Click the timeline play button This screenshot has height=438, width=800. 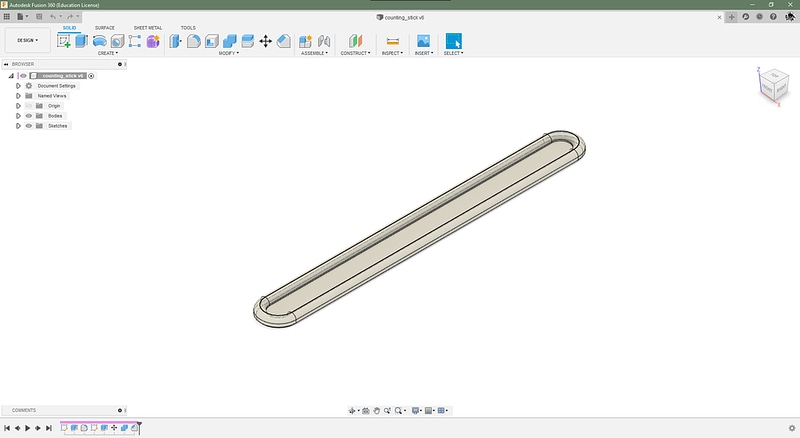(28, 428)
